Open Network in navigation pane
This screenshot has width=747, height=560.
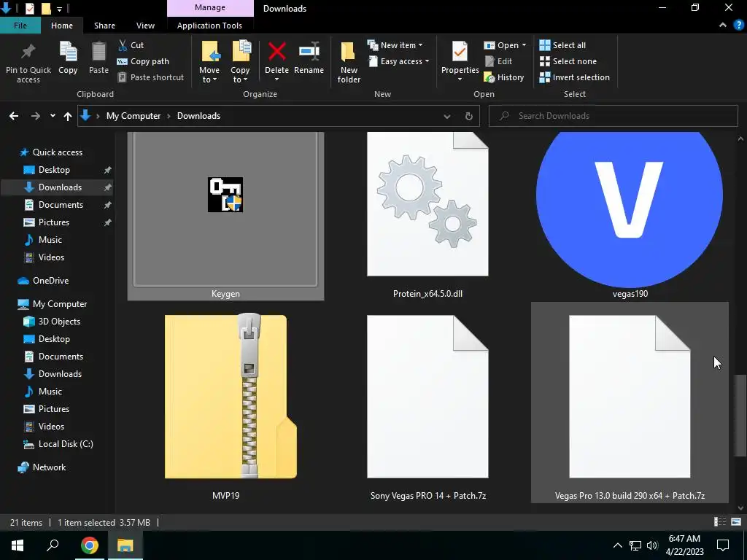tap(49, 467)
